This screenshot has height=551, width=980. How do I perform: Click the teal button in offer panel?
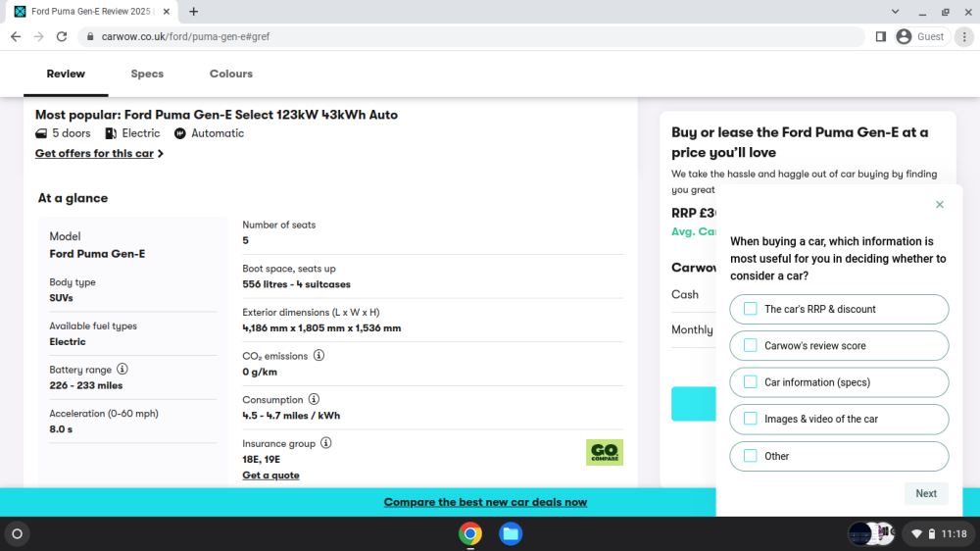[x=694, y=404]
